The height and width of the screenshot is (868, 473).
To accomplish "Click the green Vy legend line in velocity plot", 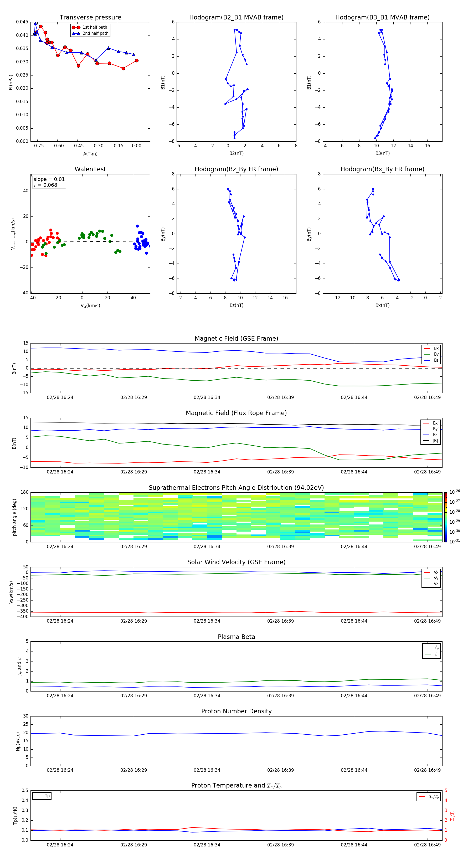I will [x=426, y=578].
